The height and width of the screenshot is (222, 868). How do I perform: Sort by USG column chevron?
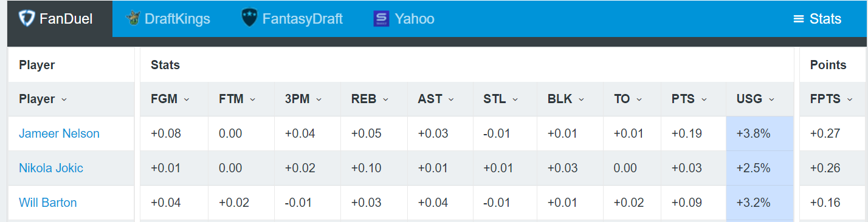(x=771, y=99)
